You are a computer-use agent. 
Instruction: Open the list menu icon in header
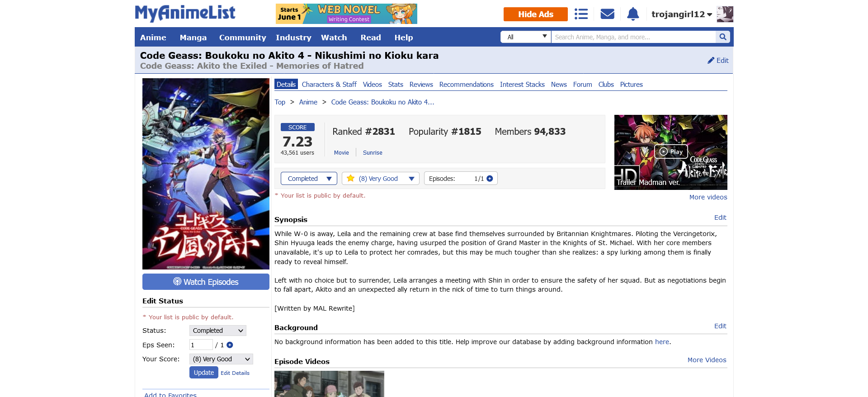(x=581, y=14)
